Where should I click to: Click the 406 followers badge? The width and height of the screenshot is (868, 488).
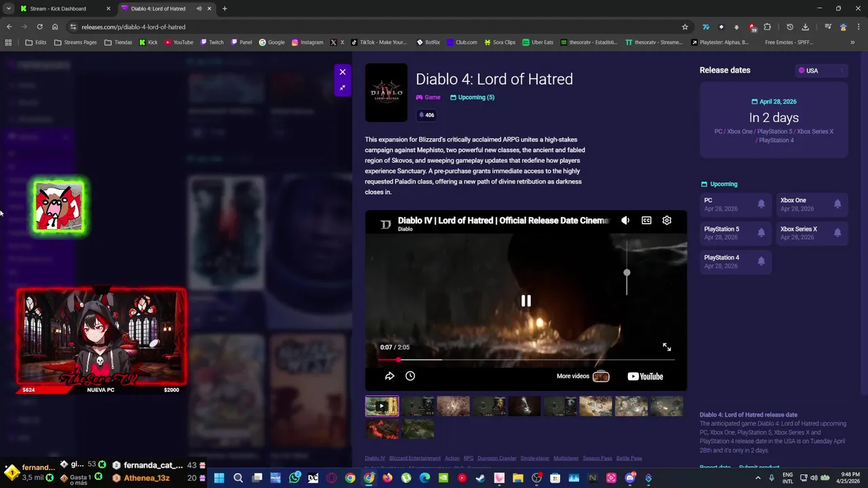(x=426, y=115)
